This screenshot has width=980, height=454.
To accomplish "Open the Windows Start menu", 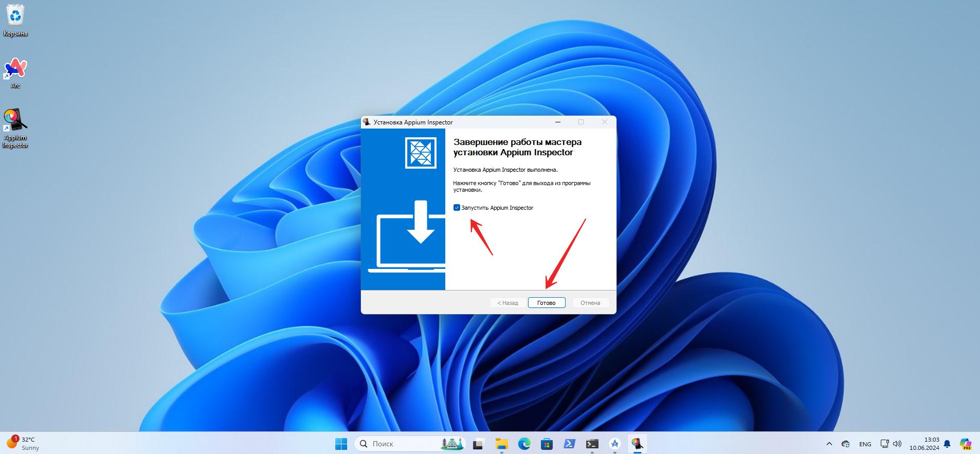I will click(341, 444).
